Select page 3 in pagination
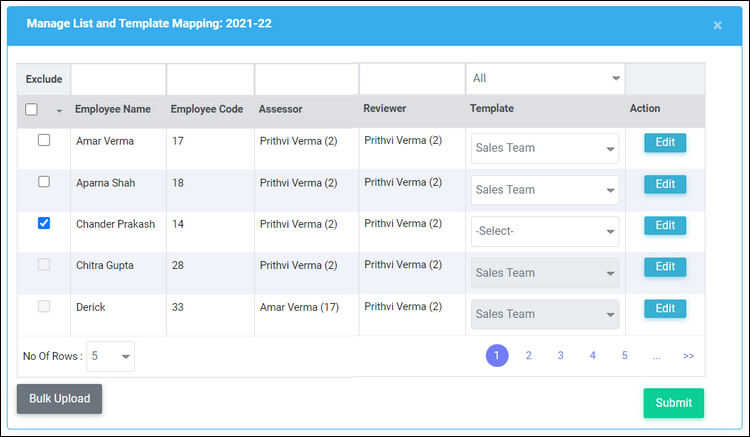The height and width of the screenshot is (437, 750). (x=561, y=356)
